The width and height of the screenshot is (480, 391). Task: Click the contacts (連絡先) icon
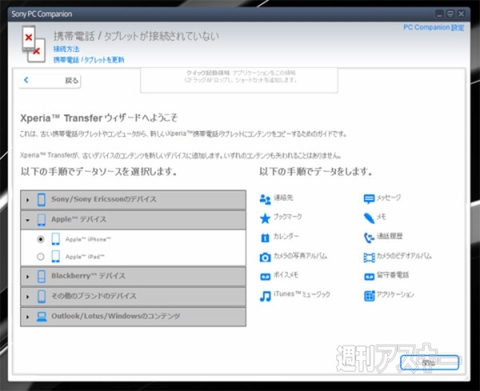pos(265,199)
